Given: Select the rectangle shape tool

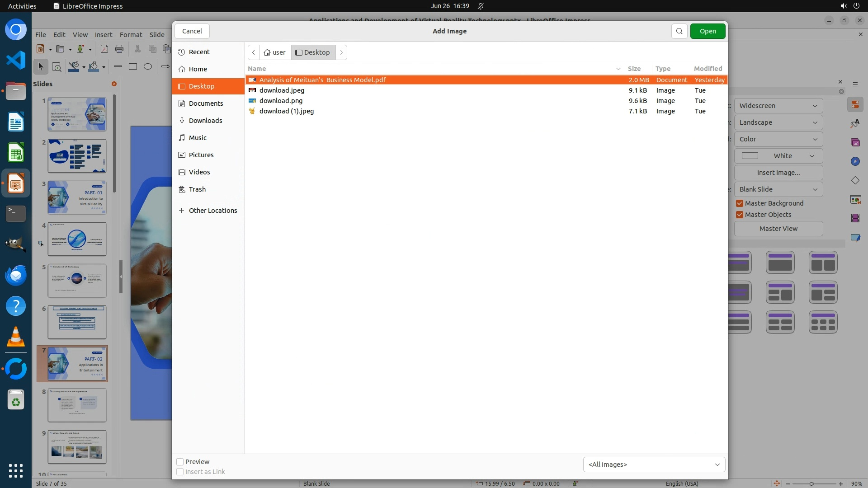Looking at the screenshot, I should (x=133, y=66).
